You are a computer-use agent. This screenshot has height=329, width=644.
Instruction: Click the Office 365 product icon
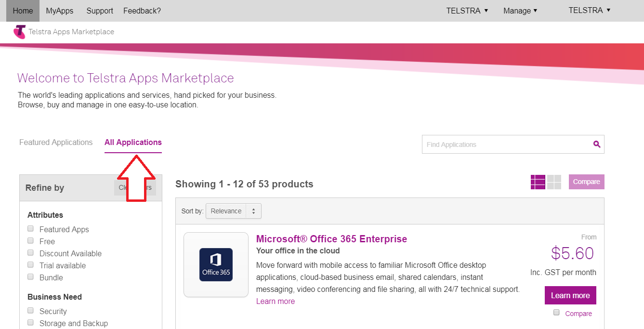click(216, 264)
